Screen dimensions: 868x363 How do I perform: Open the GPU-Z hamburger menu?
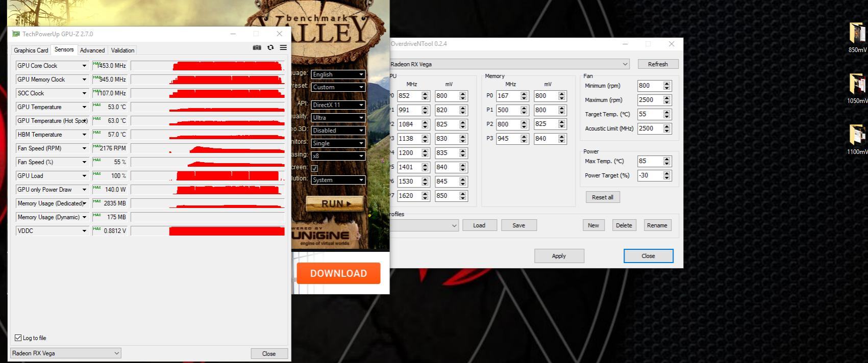tap(283, 47)
